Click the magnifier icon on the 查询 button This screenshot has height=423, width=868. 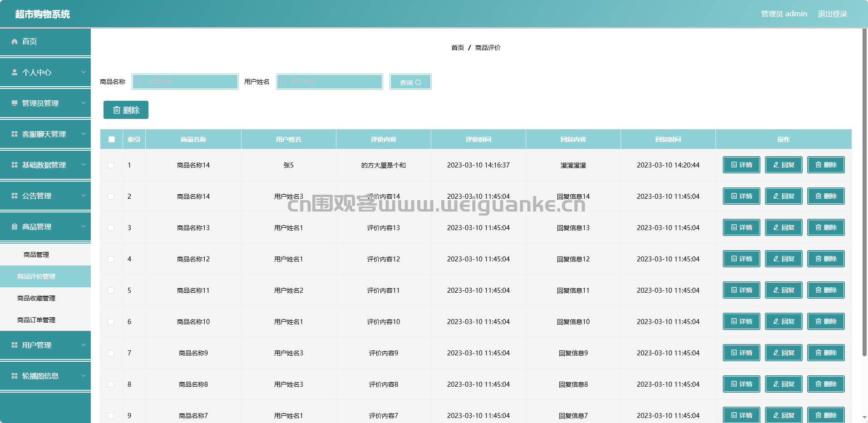tap(418, 83)
